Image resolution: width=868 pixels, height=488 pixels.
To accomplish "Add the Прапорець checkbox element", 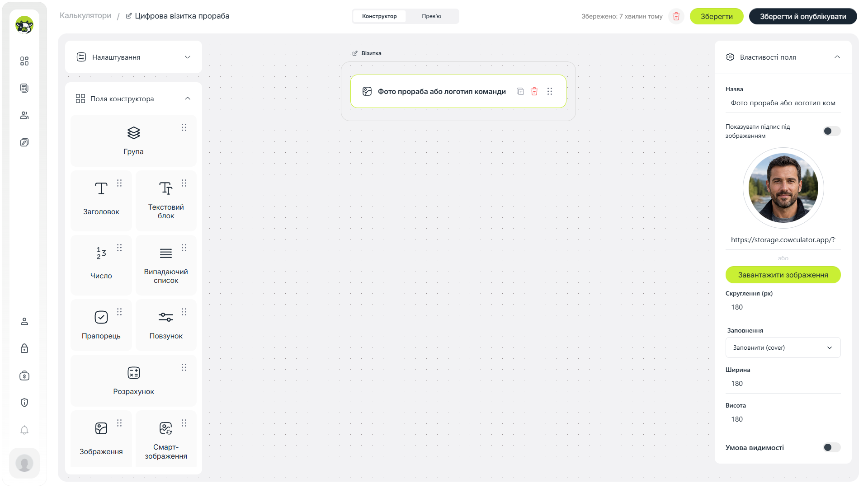I will tap(101, 325).
